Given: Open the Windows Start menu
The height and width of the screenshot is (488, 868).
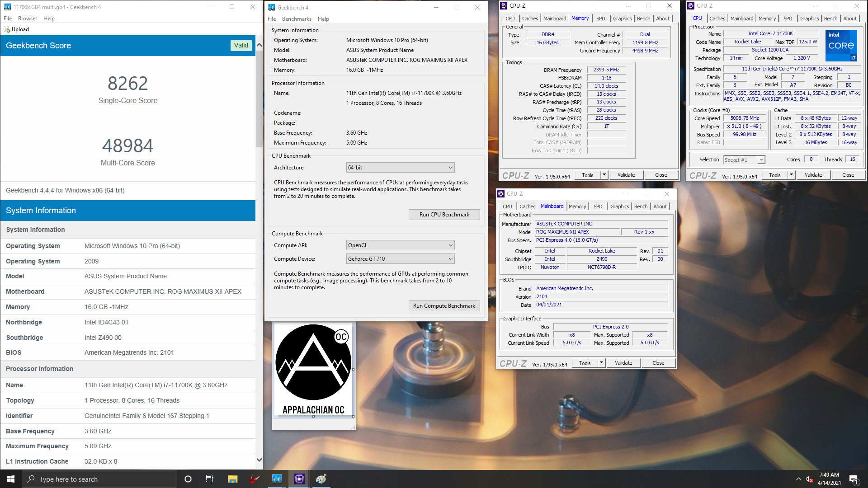Looking at the screenshot, I should pyautogui.click(x=11, y=479).
